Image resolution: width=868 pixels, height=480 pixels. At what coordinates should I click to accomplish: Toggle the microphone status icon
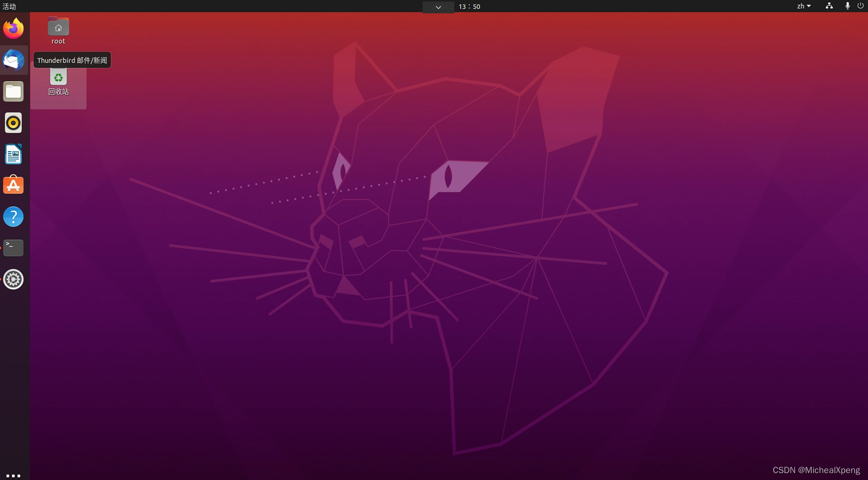click(847, 6)
